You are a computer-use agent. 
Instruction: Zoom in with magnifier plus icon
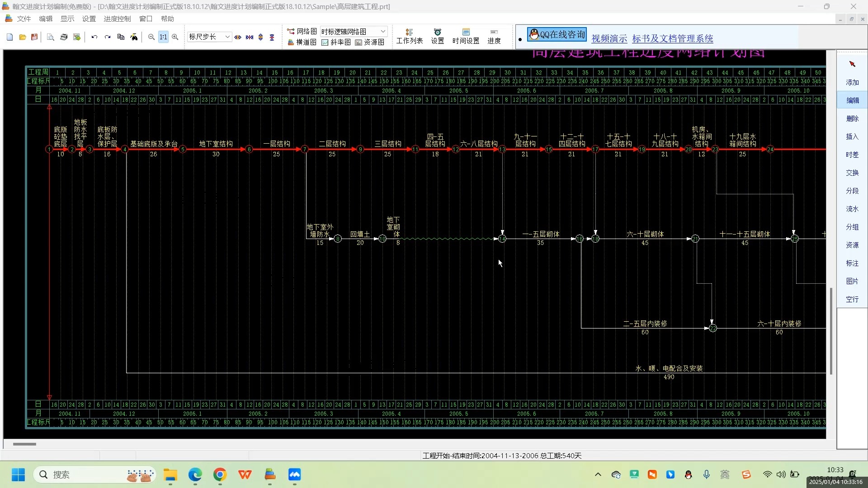(175, 37)
